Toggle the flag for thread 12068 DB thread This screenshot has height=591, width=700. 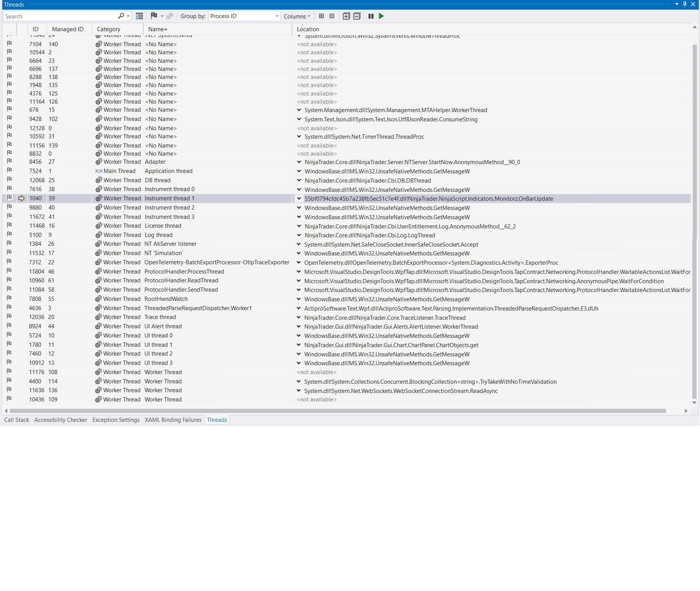tap(9, 180)
